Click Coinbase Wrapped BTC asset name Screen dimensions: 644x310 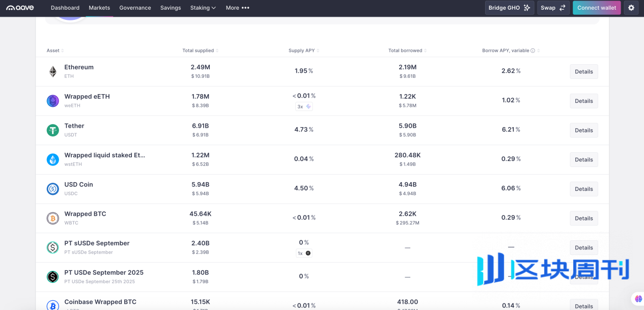(100, 302)
